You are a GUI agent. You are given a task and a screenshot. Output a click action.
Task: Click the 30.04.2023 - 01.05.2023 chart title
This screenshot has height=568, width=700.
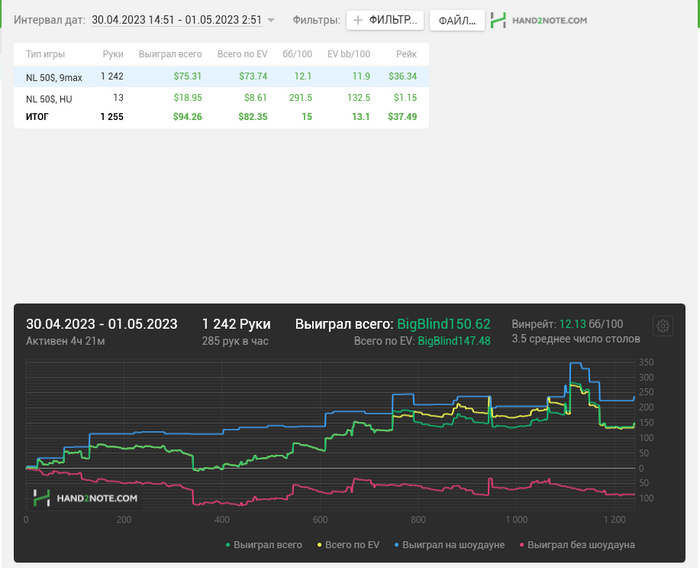tap(102, 324)
